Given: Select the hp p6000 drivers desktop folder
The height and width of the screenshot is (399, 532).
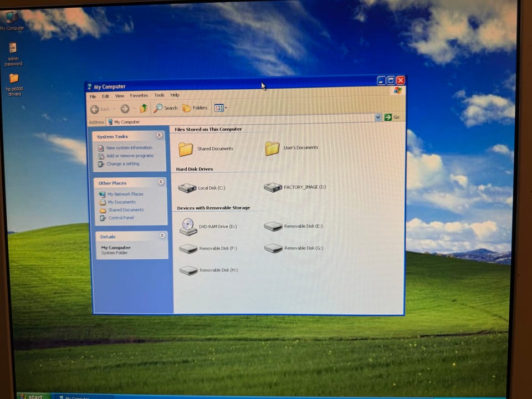Looking at the screenshot, I should [x=14, y=85].
